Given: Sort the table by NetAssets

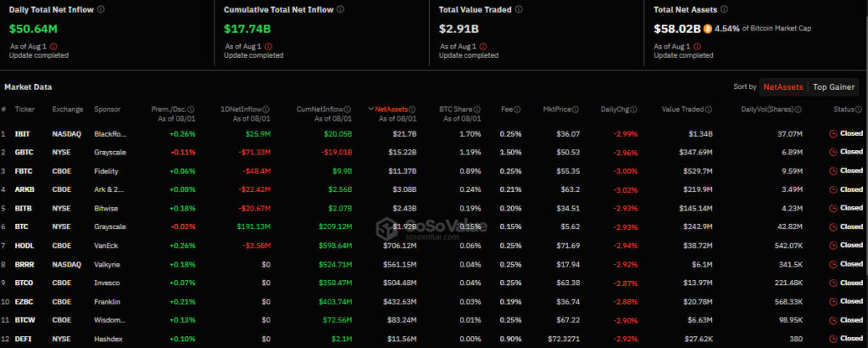Looking at the screenshot, I should 783,87.
